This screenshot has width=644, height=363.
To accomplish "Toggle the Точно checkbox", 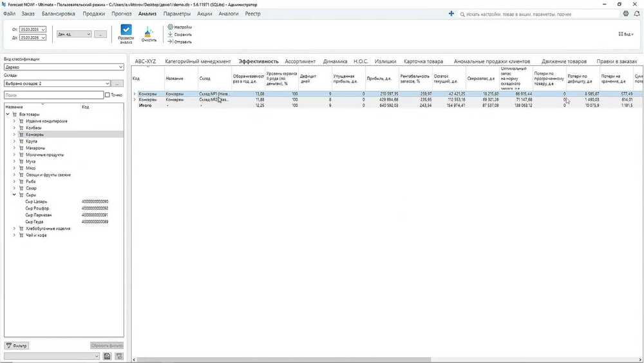I will coord(107,95).
